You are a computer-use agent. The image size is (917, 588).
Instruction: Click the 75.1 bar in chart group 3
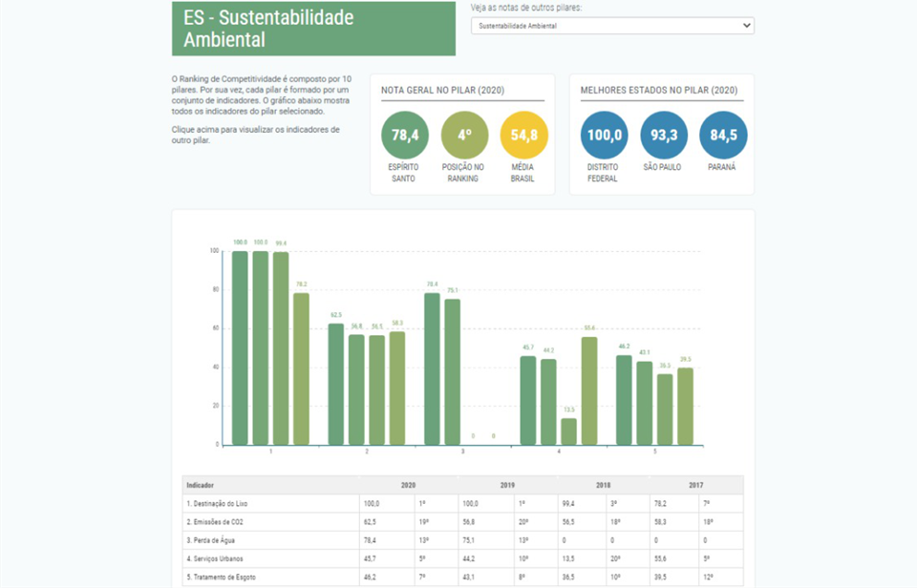pos(452,372)
